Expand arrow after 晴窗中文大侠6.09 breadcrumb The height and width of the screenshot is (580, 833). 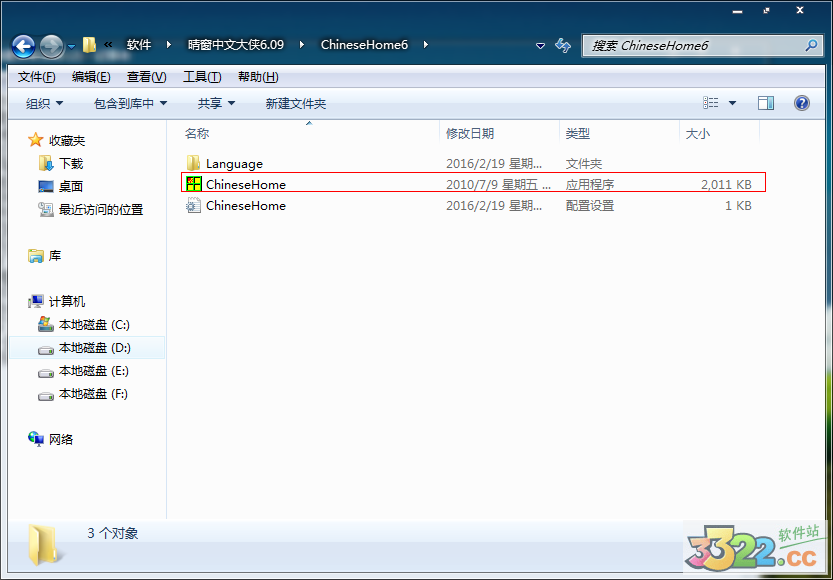tap(302, 45)
